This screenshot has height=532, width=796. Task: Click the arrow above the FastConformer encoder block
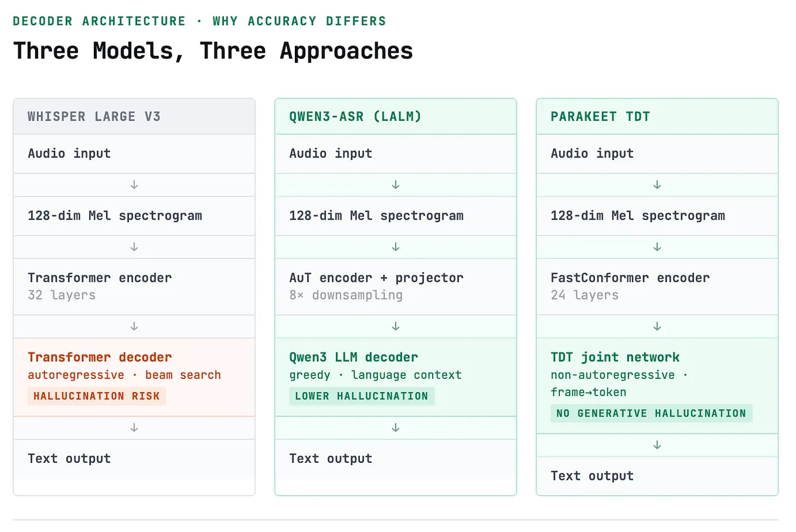pyautogui.click(x=657, y=247)
